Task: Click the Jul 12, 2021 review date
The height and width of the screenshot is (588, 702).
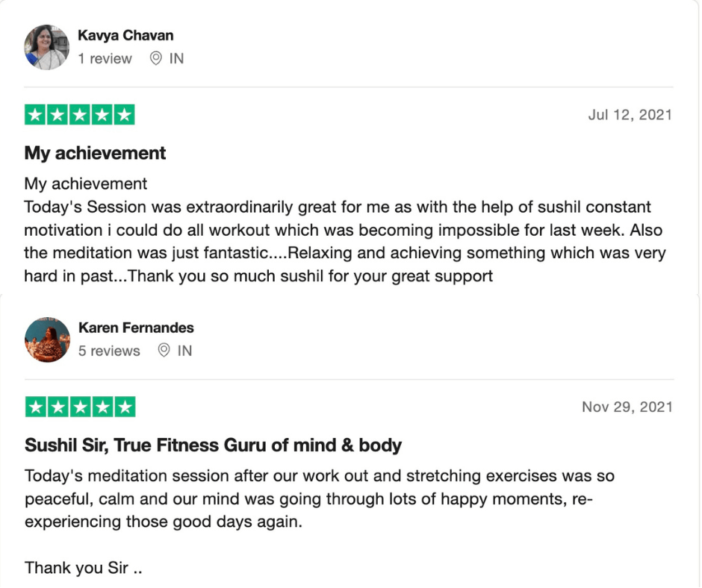Action: [x=630, y=115]
